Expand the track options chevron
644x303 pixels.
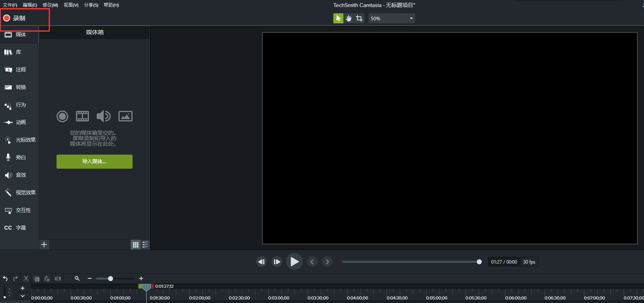(x=23, y=296)
